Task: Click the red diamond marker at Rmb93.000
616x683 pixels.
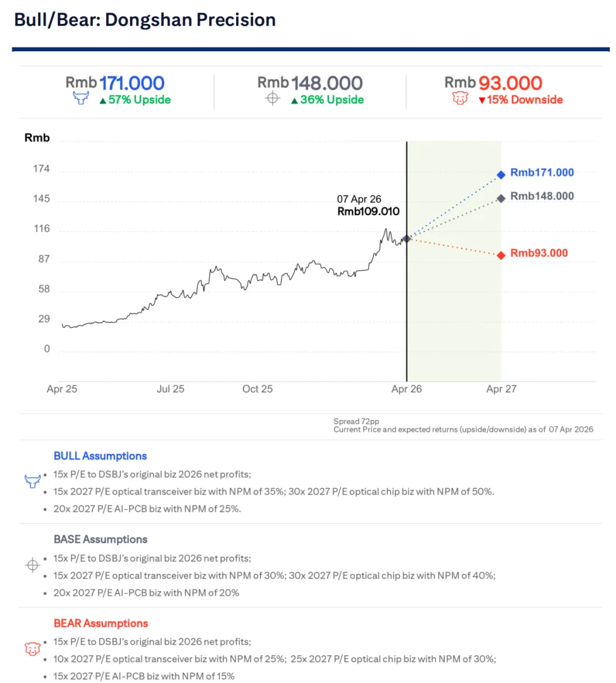Action: click(501, 255)
